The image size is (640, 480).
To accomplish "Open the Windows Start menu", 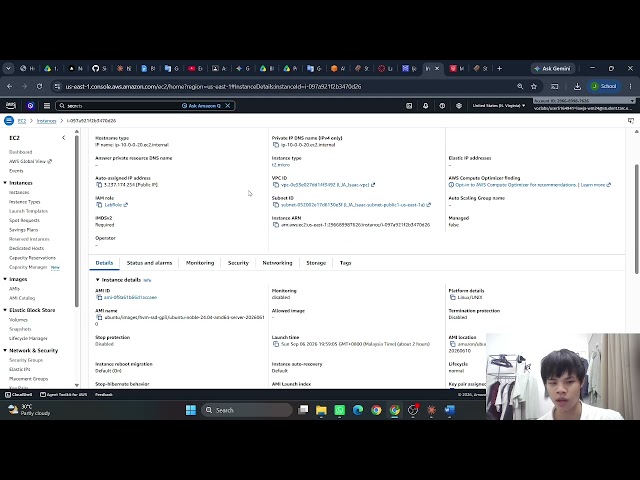I will pyautogui.click(x=191, y=410).
